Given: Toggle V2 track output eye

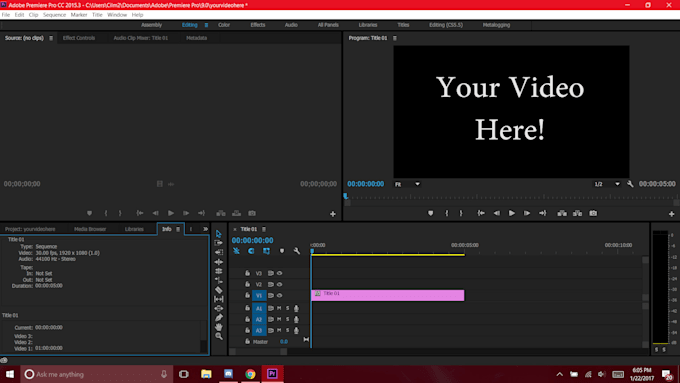Looking at the screenshot, I should [280, 285].
